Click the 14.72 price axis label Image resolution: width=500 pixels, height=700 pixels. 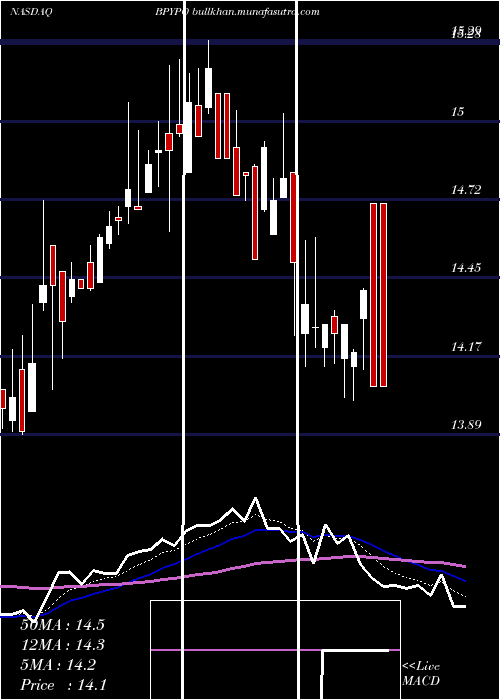466,190
